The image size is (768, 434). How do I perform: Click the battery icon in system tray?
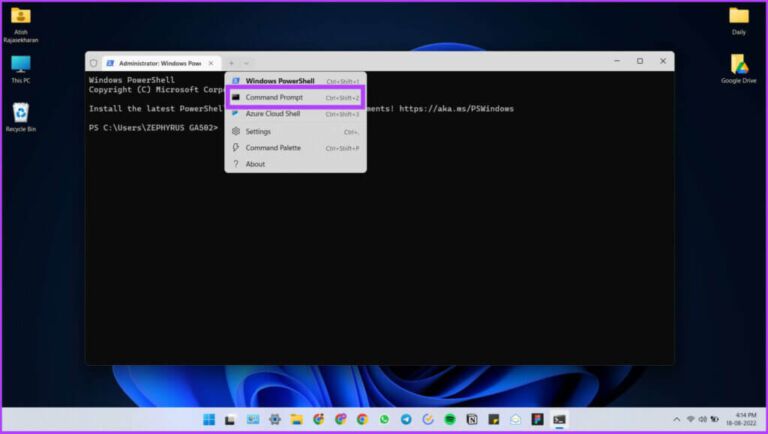pyautogui.click(x=715, y=420)
